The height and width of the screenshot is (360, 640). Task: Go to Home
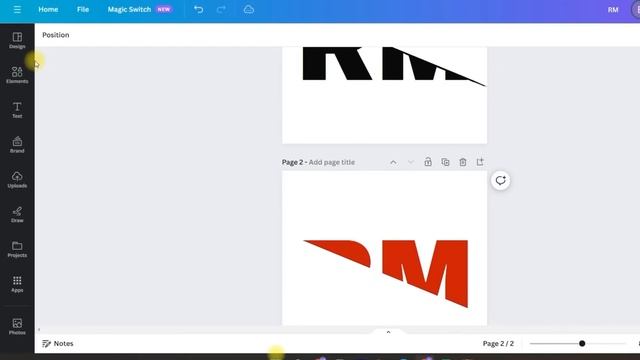[48, 9]
